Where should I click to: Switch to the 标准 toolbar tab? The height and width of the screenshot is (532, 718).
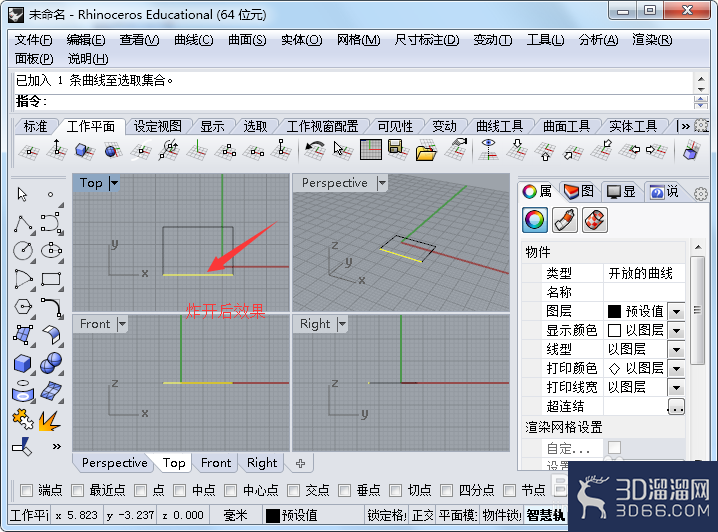tap(35, 126)
